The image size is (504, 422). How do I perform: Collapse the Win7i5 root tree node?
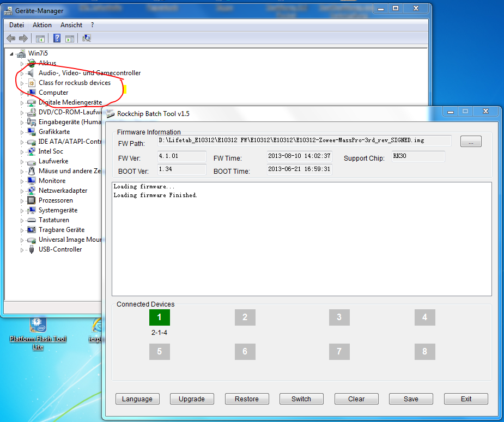[12, 53]
